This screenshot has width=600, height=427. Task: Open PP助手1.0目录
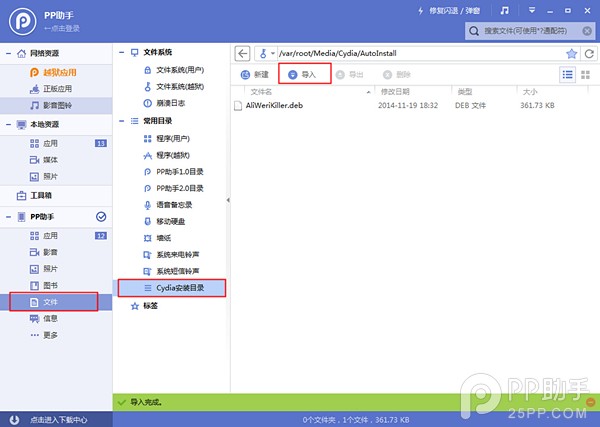coord(173,172)
